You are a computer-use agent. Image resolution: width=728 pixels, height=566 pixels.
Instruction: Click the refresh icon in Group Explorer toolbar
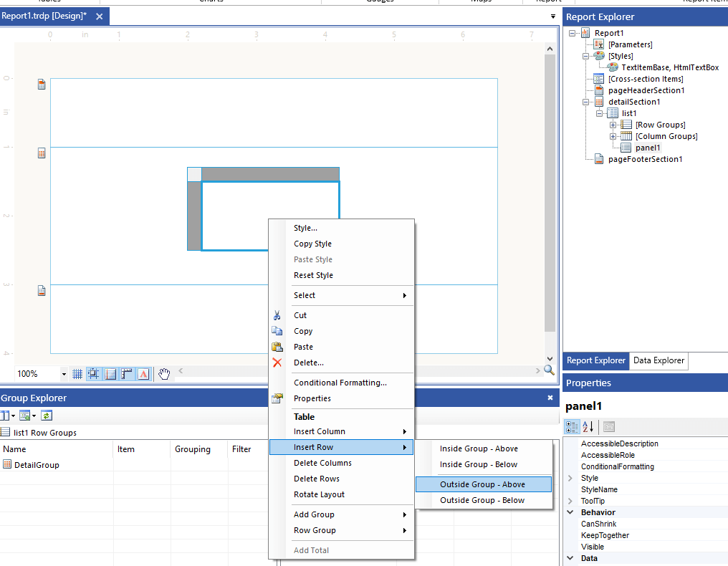tap(47, 416)
